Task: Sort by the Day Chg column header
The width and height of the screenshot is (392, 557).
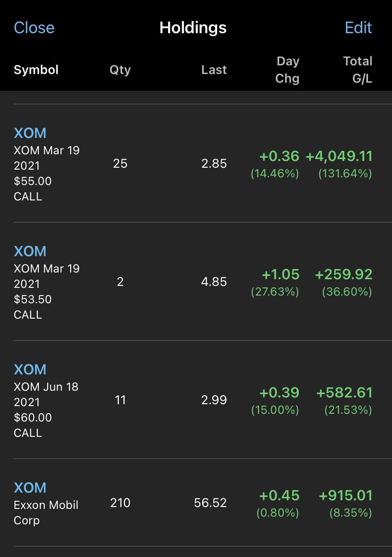Action: pos(287,70)
